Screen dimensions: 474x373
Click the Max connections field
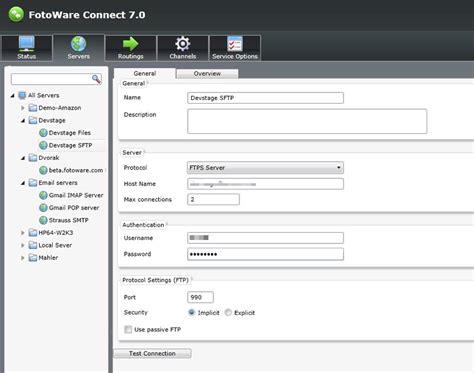(213, 200)
